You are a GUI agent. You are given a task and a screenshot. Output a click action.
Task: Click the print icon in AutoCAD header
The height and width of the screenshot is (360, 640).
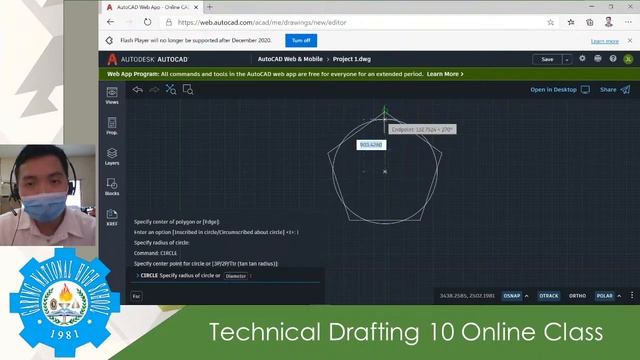click(598, 59)
